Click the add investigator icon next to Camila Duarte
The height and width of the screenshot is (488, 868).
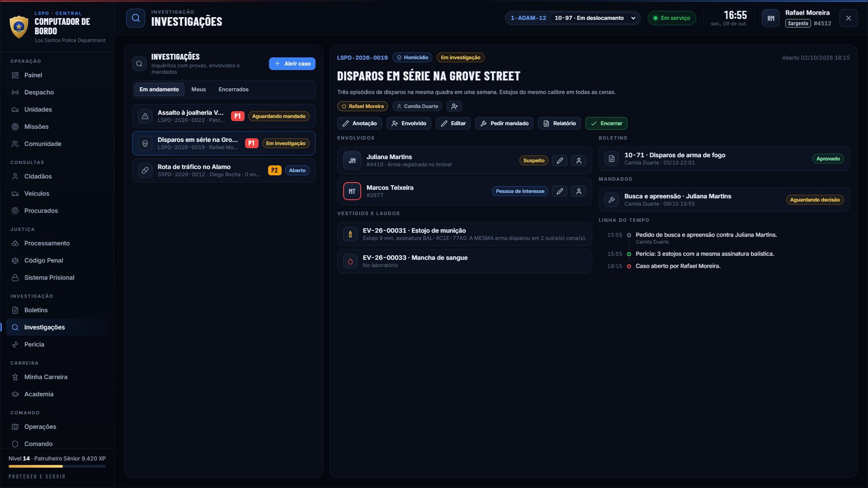[x=454, y=106]
